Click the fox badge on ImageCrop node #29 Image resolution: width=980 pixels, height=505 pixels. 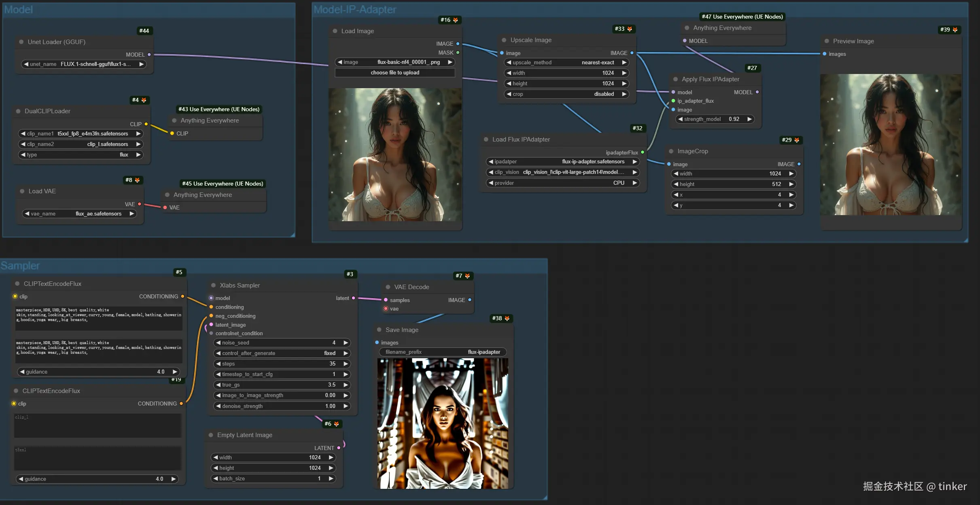click(797, 140)
